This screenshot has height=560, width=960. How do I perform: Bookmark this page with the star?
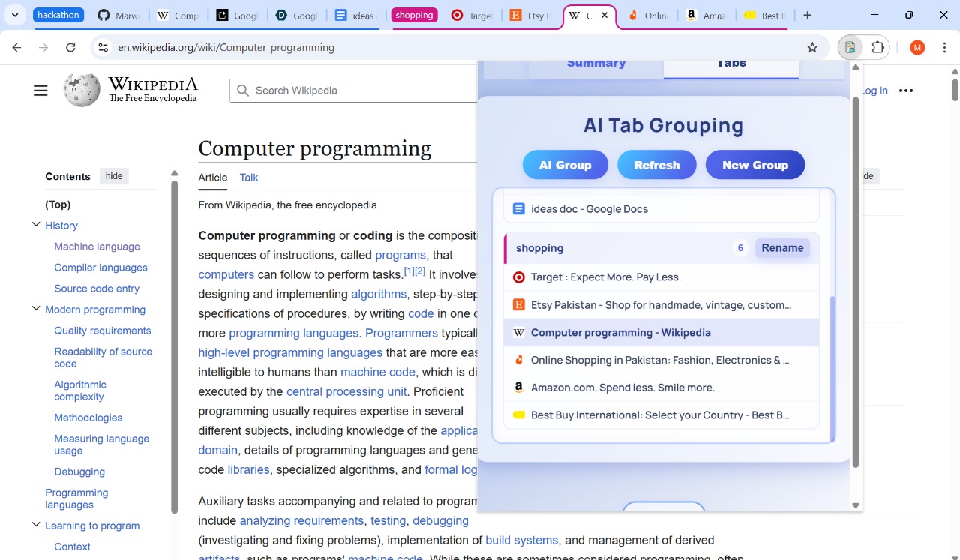pos(812,47)
